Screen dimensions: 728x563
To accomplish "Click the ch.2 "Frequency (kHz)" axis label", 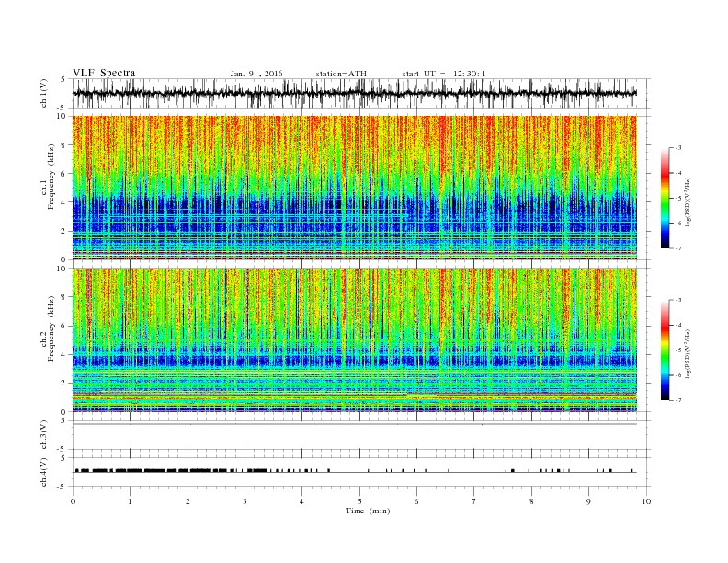I will (51, 328).
